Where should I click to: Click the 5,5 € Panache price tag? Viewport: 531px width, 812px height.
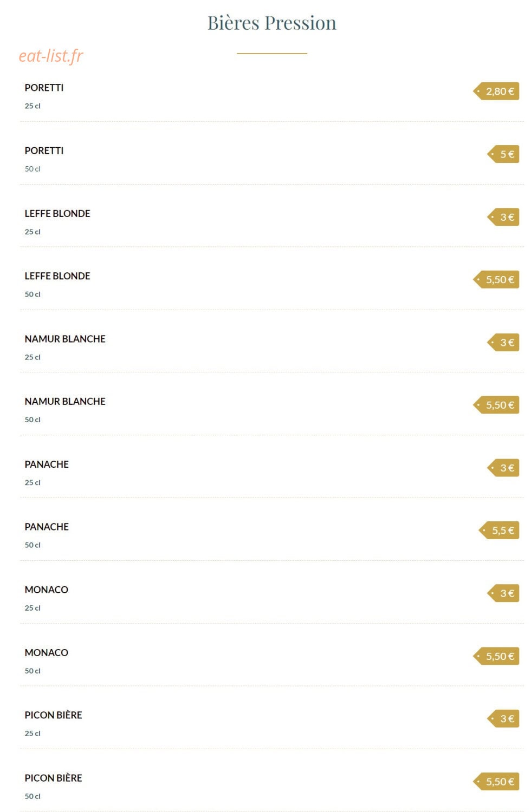499,531
